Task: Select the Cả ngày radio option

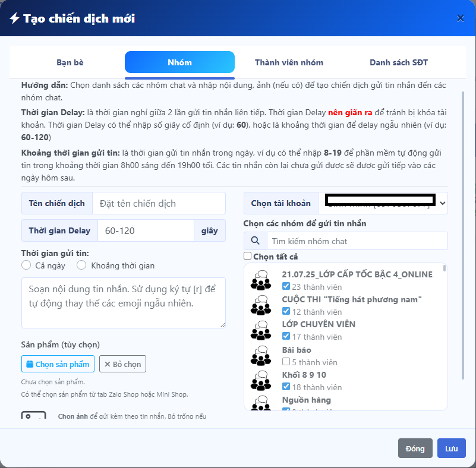Action: pos(26,265)
